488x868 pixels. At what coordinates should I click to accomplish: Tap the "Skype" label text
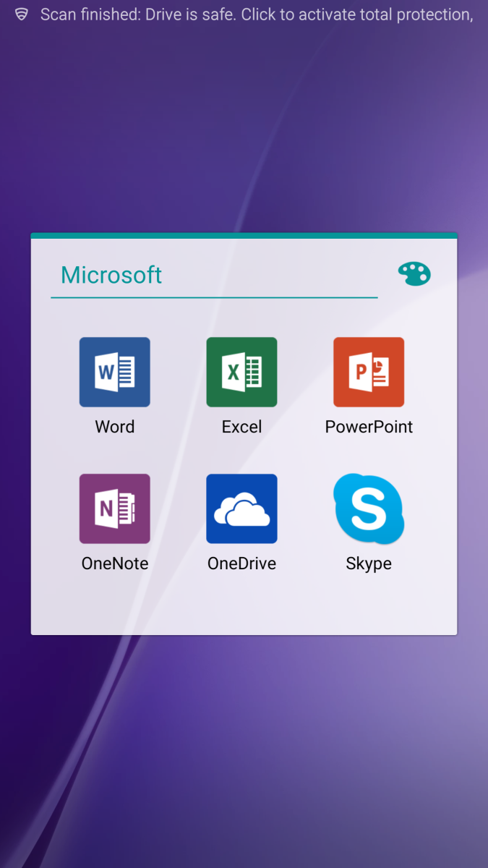click(369, 563)
